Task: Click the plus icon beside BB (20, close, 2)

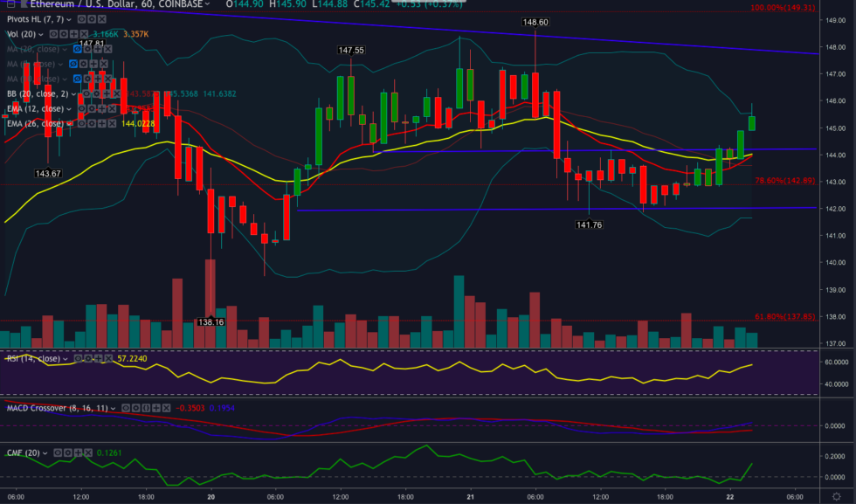Action: (x=107, y=93)
